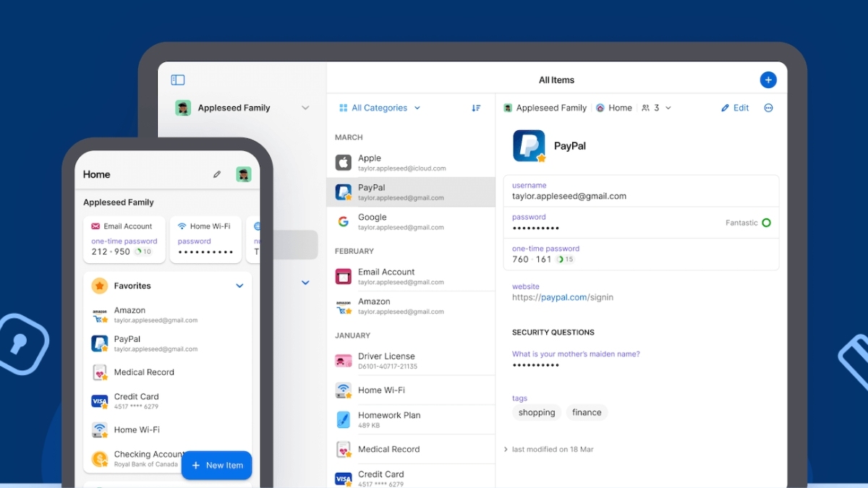868x488 pixels.
Task: Expand the Appleseed Family account chevron in sidebar
Action: (x=305, y=108)
